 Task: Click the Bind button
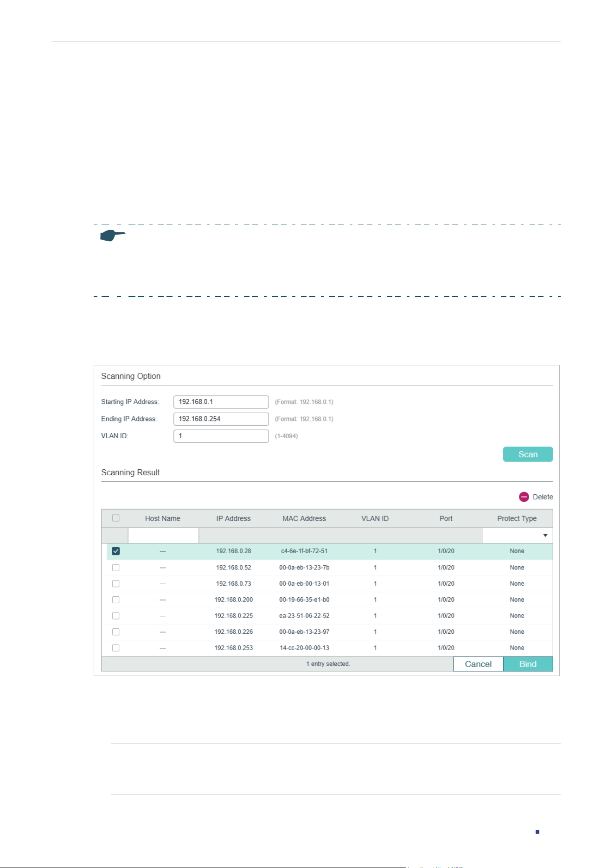tap(528, 664)
